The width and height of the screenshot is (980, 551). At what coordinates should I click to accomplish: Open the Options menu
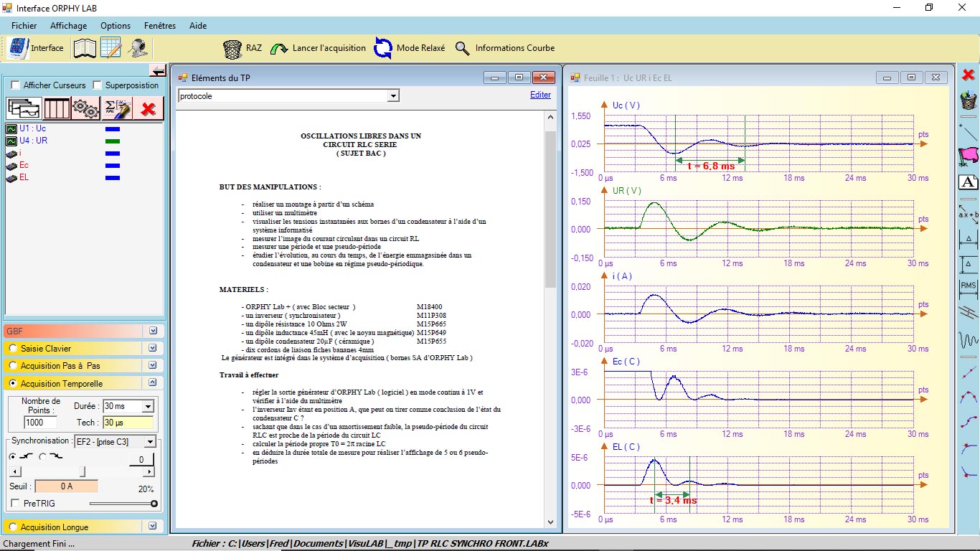point(116,26)
